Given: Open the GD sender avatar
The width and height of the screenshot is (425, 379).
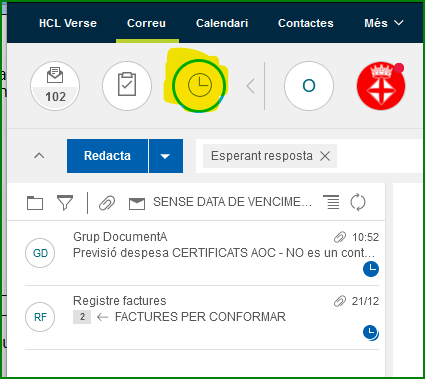Looking at the screenshot, I should point(40,253).
